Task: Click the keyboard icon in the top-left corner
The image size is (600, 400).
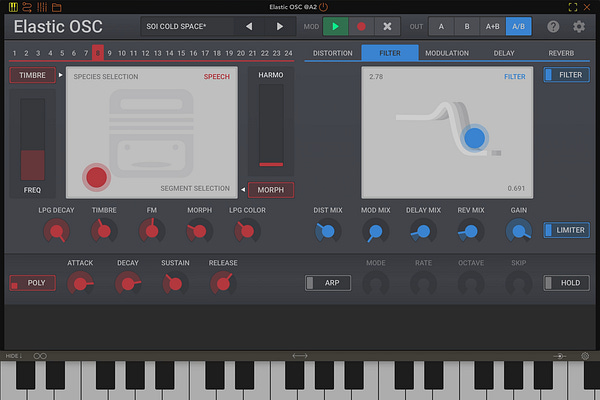Action: pos(13,7)
